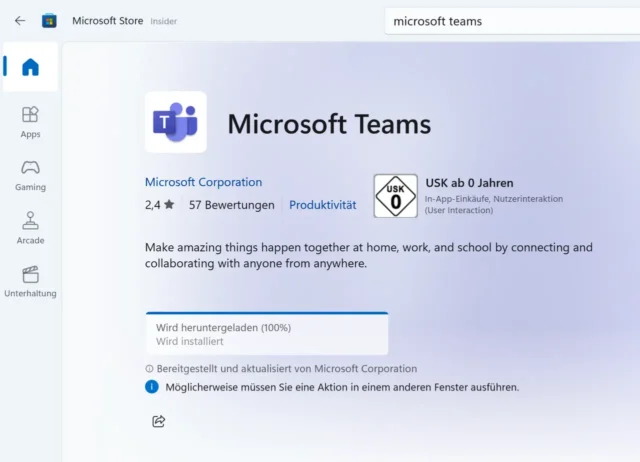Viewport: 640px width, 462px height.
Task: Open the Gaming section in sidebar
Action: point(30,175)
